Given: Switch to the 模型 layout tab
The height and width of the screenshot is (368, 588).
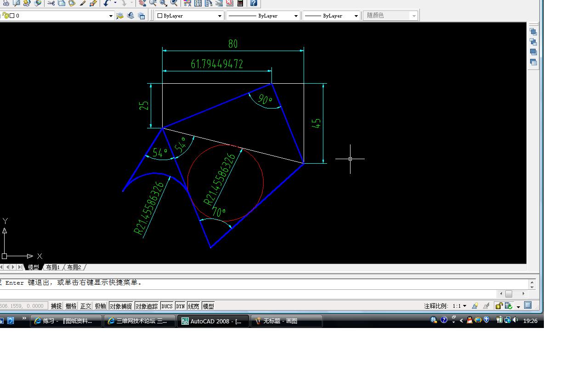Looking at the screenshot, I should (34, 267).
